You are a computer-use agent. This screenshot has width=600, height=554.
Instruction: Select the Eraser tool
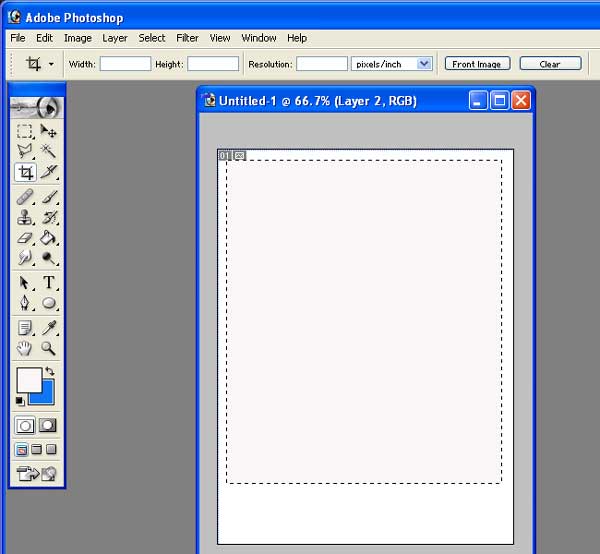tap(25, 238)
